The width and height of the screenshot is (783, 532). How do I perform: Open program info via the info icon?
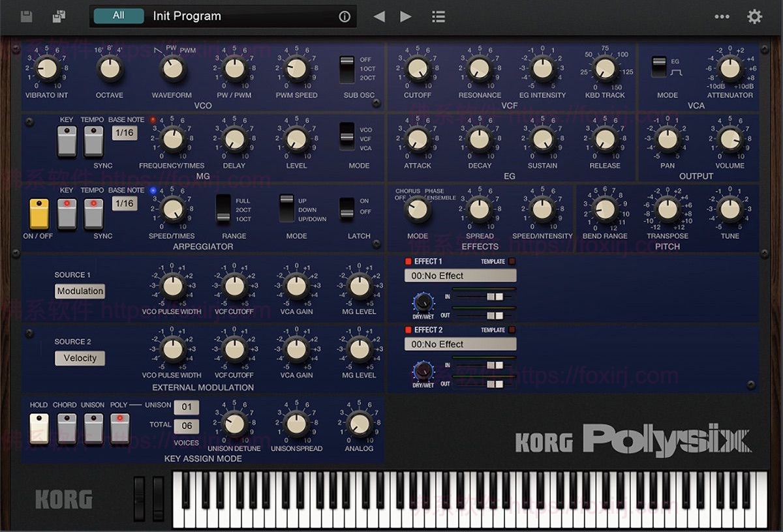[344, 16]
